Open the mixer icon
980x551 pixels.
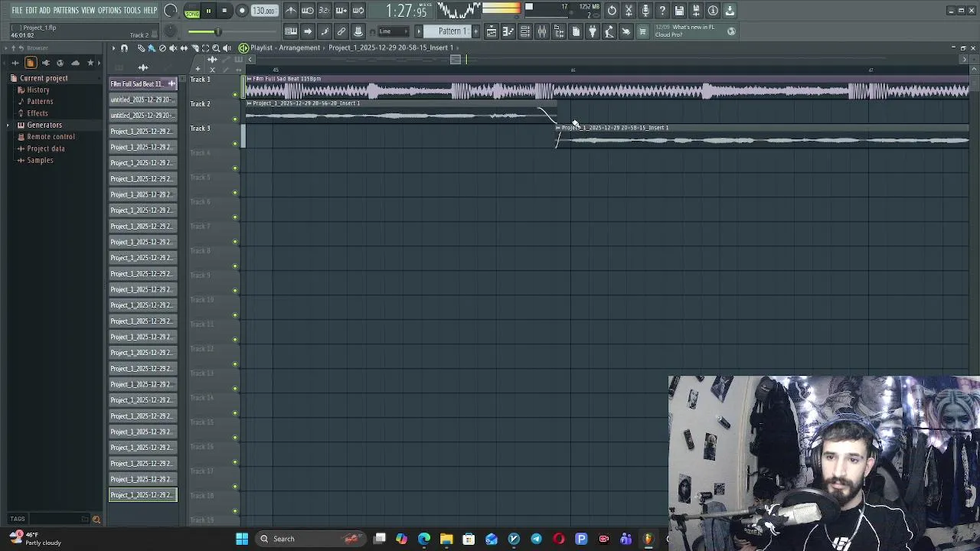tap(542, 31)
